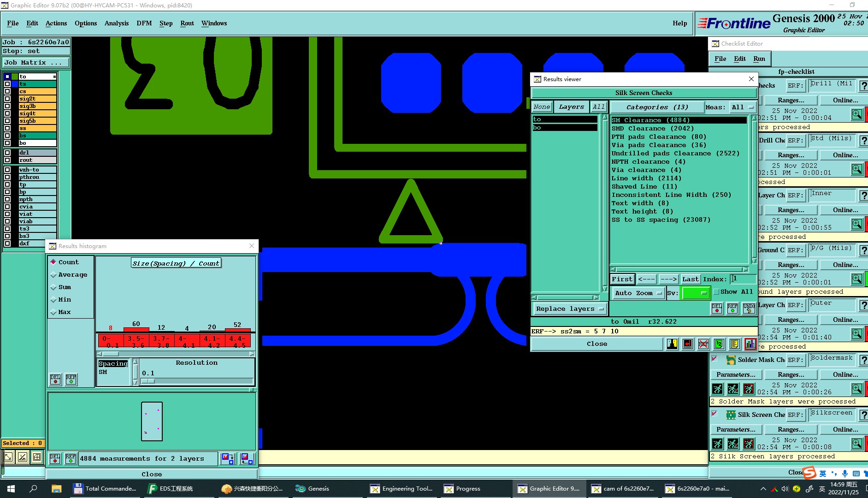Click the None layers button
868x498 pixels.
[542, 107]
